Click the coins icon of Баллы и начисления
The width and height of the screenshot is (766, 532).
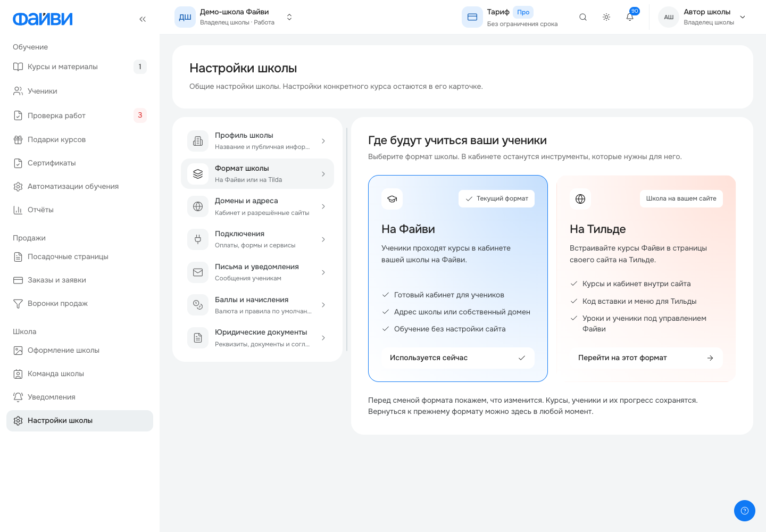click(x=198, y=305)
